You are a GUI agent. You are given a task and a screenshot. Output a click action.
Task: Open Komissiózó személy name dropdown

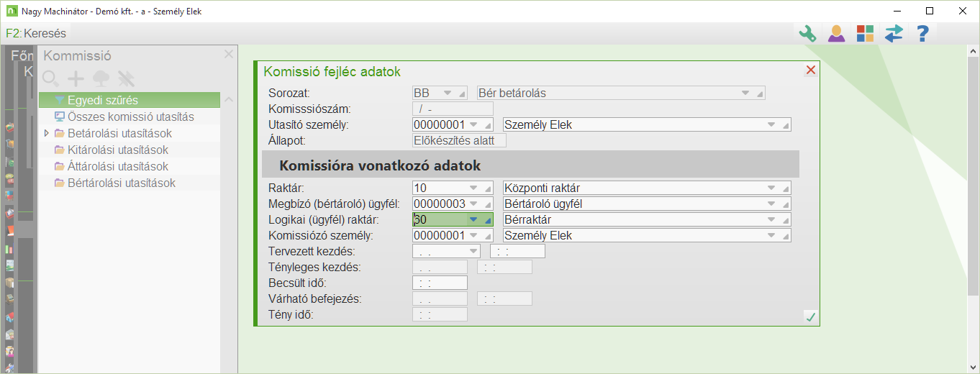[772, 236]
